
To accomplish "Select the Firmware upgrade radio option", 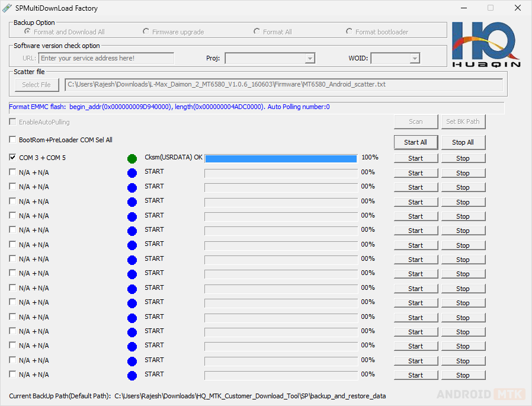I will 146,31.
